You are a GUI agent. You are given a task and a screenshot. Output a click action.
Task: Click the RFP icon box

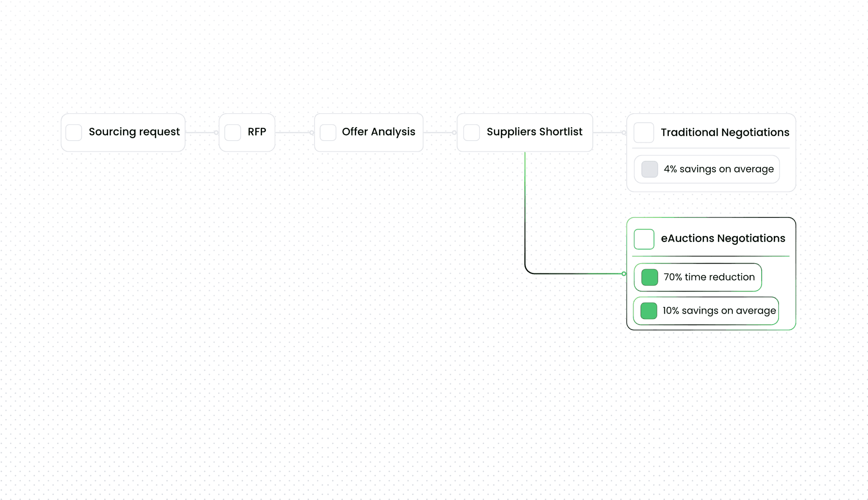(233, 133)
